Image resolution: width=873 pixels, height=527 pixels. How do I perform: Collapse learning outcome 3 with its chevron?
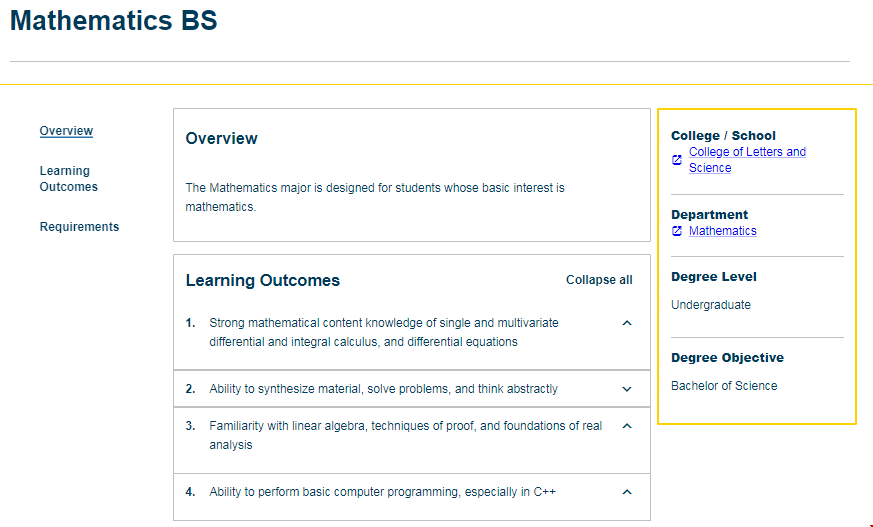[x=627, y=426]
